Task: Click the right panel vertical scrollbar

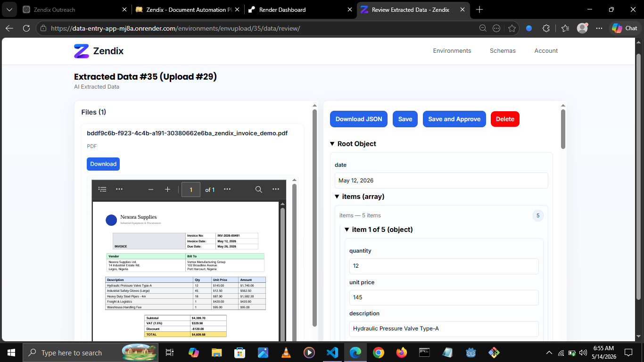Action: coord(563,129)
